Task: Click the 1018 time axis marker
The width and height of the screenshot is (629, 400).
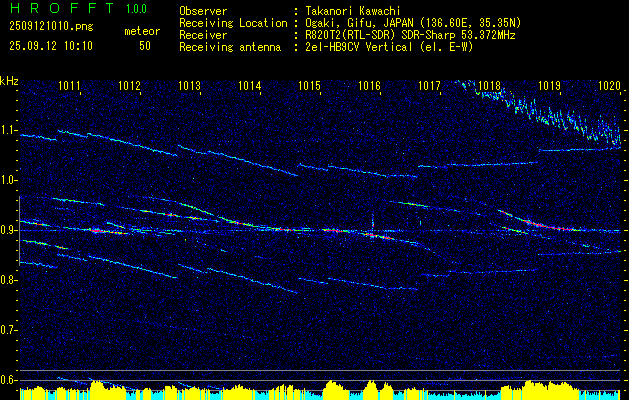Action: coord(490,86)
